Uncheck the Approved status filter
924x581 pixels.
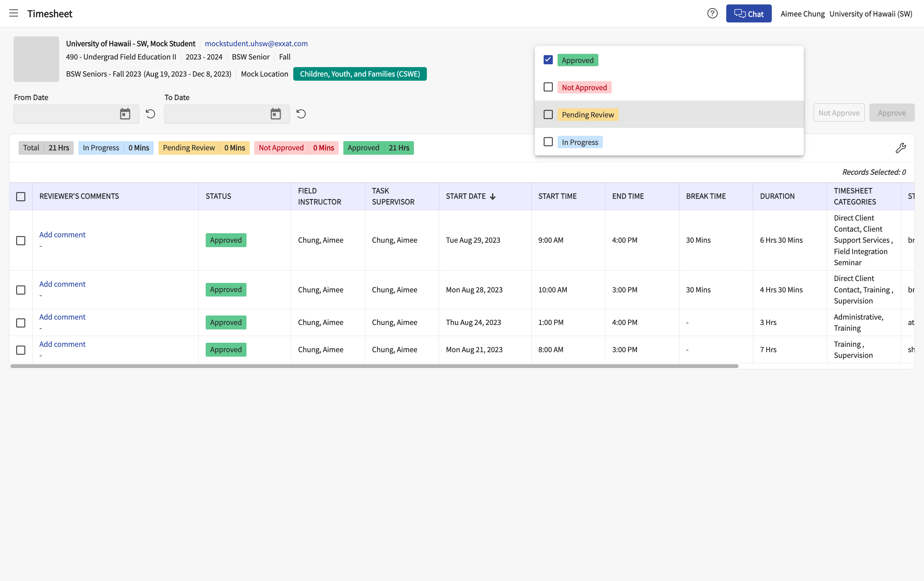pos(548,60)
